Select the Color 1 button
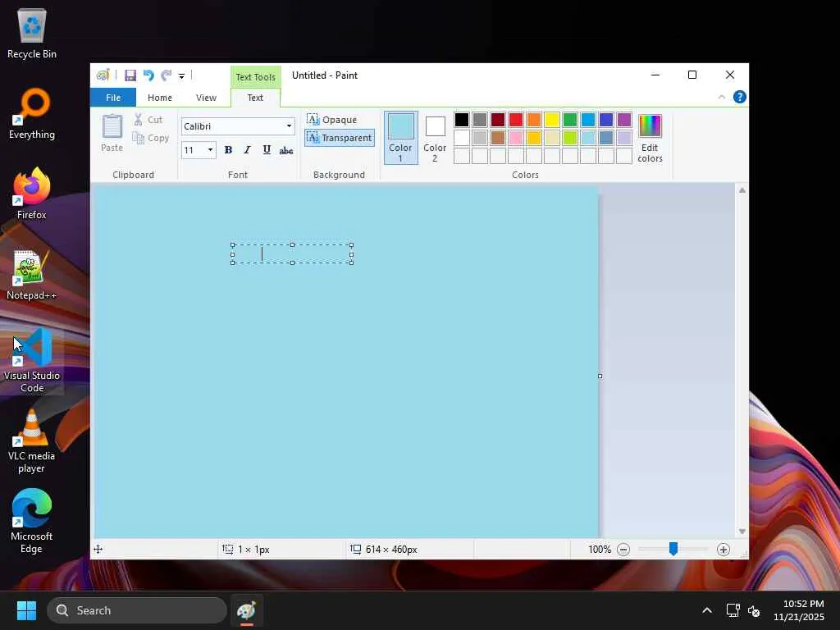Viewport: 840px width, 630px height. (x=400, y=138)
